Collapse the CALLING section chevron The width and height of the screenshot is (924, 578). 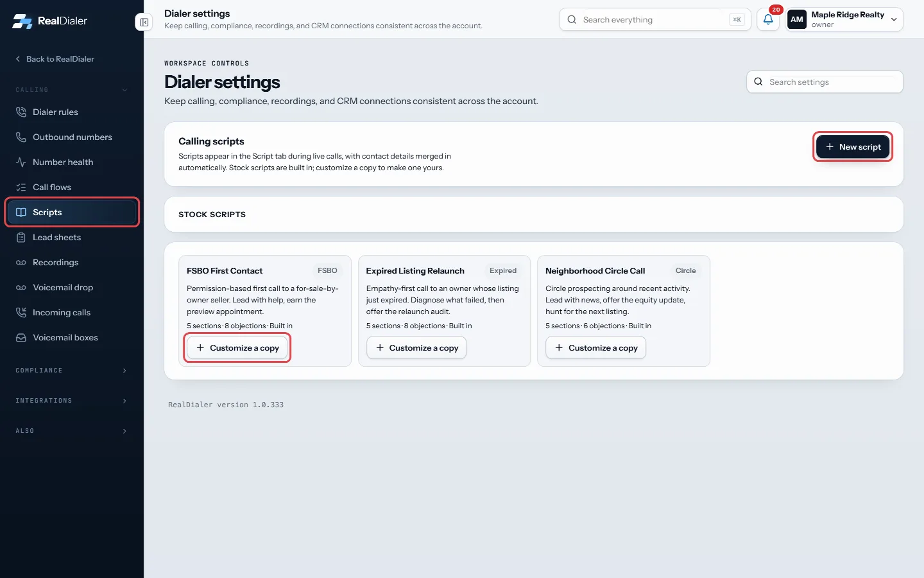coord(124,90)
